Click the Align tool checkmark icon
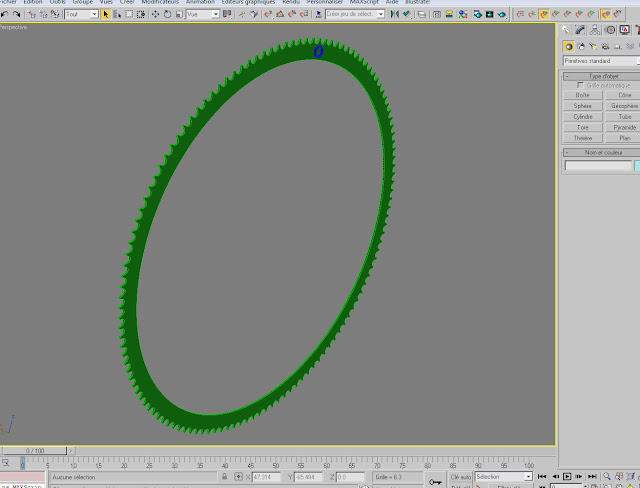Image resolution: width=640 pixels, height=488 pixels. click(x=407, y=14)
